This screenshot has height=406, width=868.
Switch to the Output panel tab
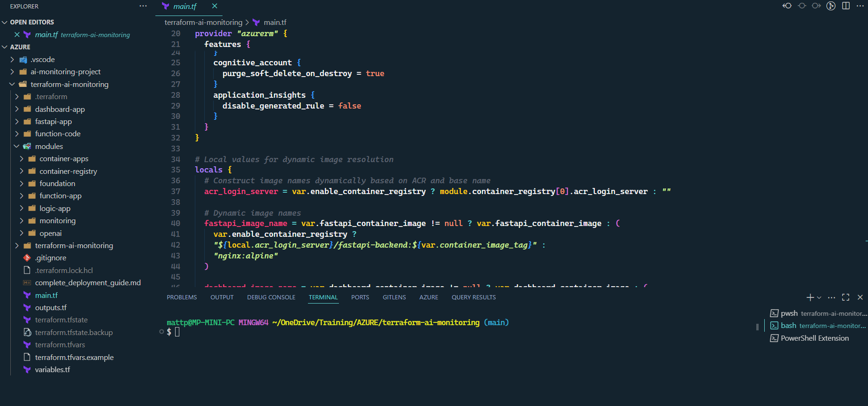222,297
